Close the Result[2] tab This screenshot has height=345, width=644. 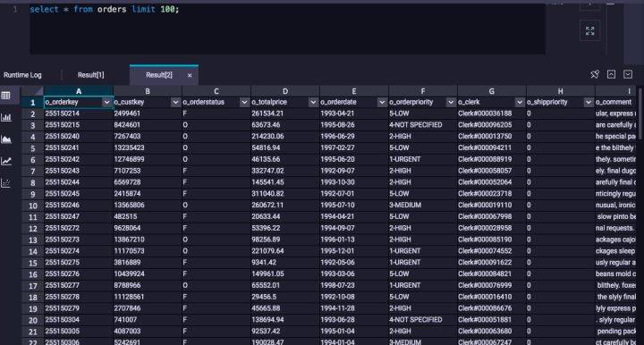(190, 75)
